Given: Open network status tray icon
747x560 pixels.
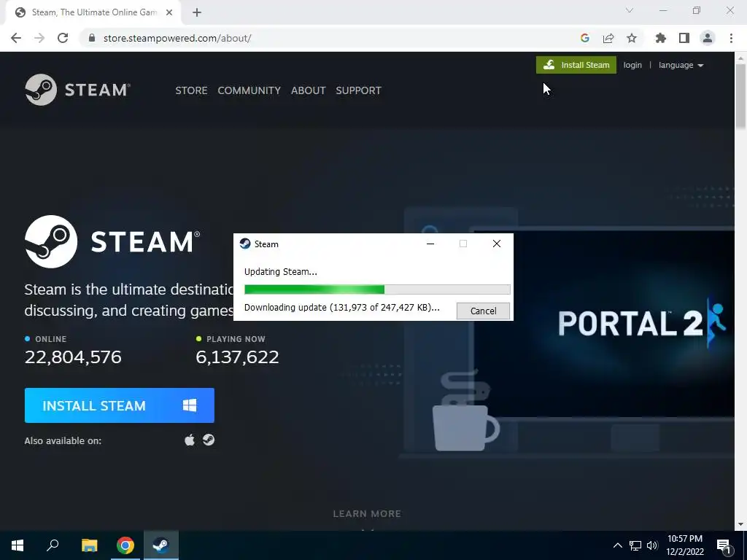Looking at the screenshot, I should (x=635, y=545).
